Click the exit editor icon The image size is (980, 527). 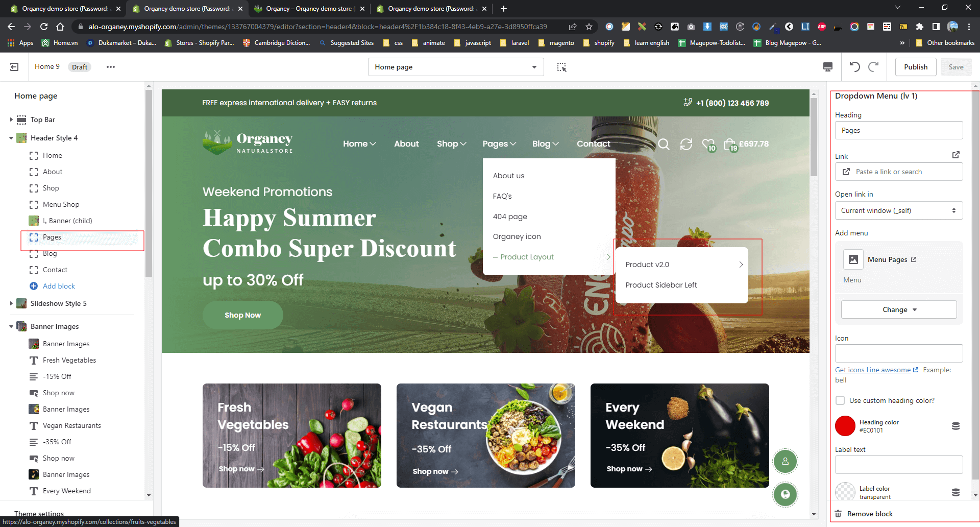[x=14, y=67]
